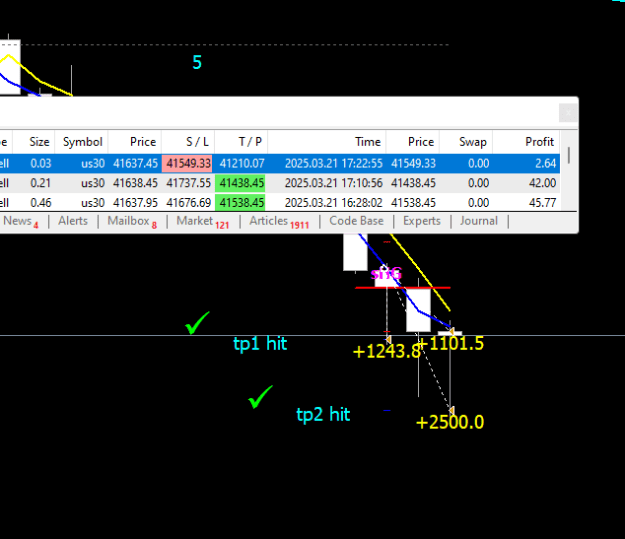Switch to the Market tab
Image resolution: width=625 pixels, height=539 pixels.
[x=202, y=221]
